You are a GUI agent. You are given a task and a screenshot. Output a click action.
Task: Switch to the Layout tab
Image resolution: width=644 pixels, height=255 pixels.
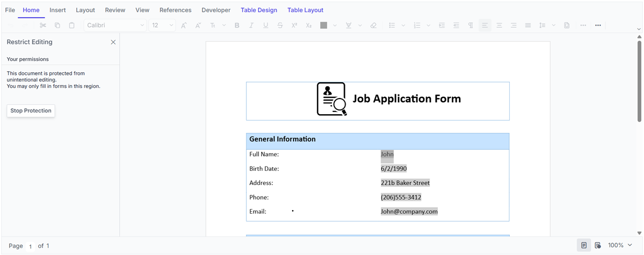[85, 10]
